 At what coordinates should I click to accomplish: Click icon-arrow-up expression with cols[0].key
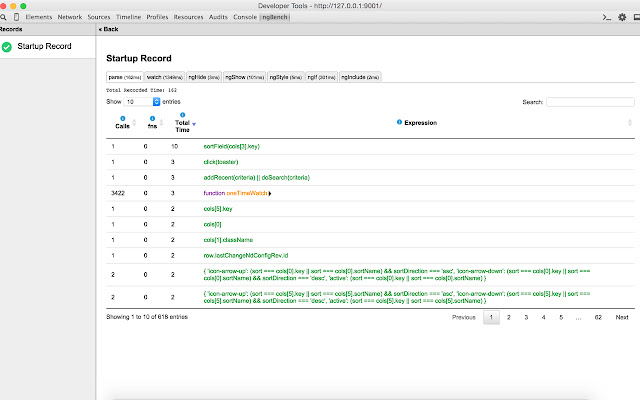[397, 275]
